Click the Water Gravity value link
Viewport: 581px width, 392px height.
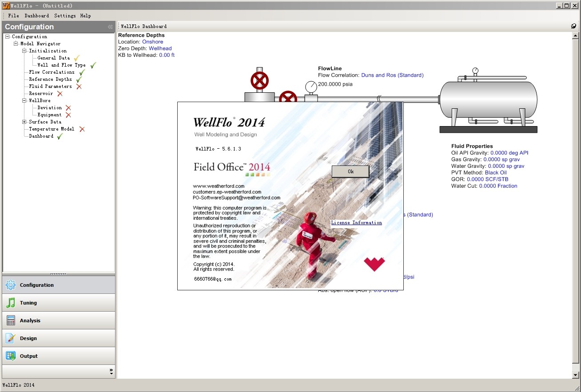tap(506, 166)
